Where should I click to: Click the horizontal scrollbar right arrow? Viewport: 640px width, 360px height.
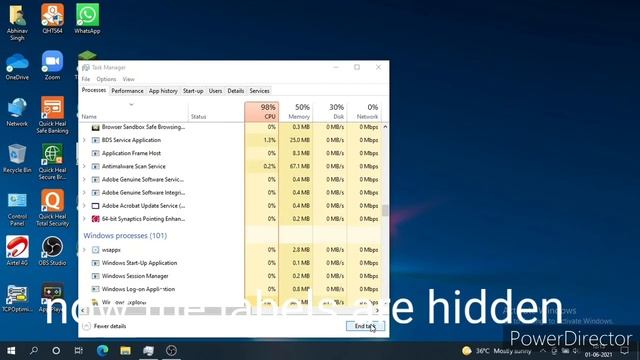(377, 311)
